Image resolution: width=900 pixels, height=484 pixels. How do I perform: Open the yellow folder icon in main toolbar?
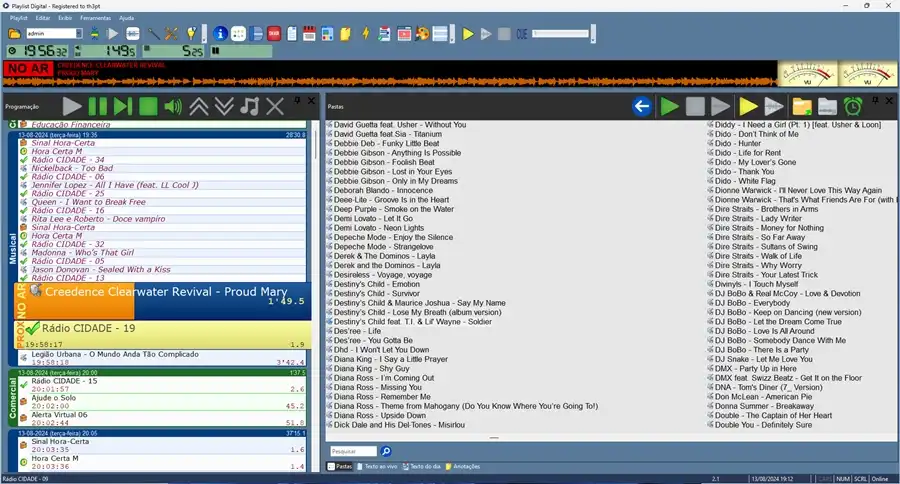14,34
